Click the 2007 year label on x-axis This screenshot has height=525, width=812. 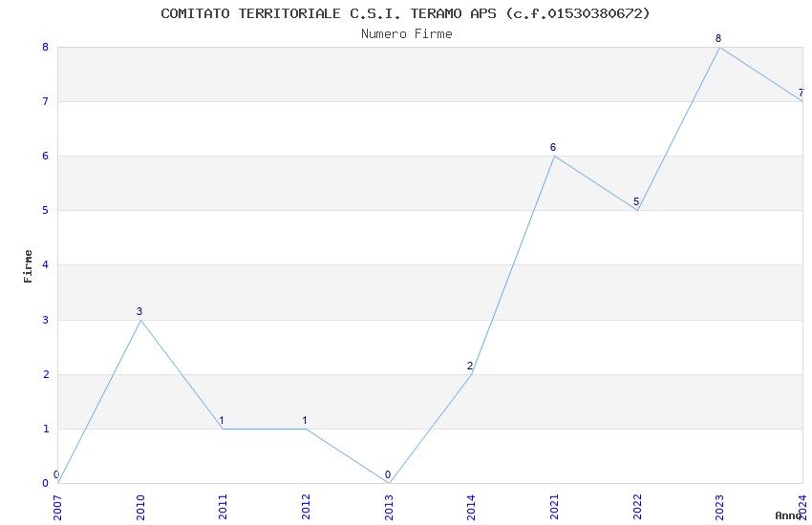point(57,508)
